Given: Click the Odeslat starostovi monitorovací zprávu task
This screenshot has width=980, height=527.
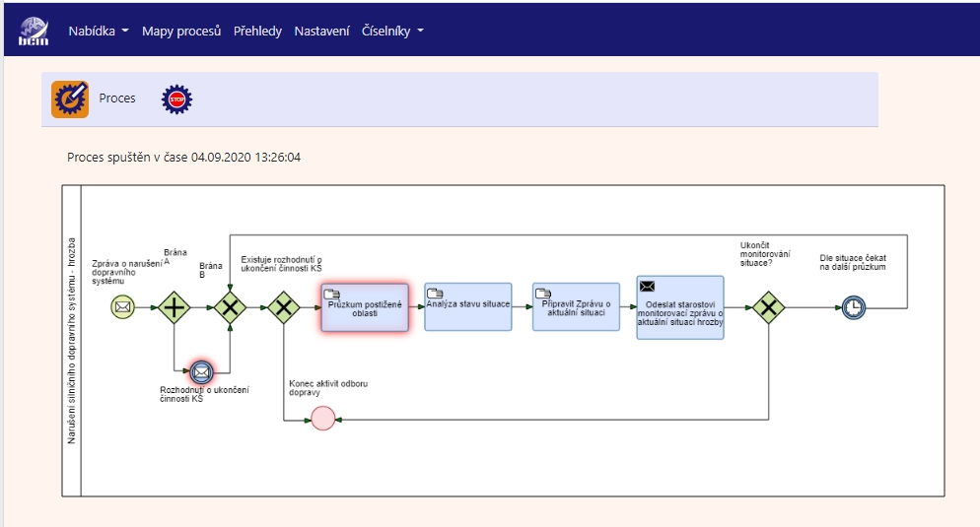Looking at the screenshot, I should [680, 307].
